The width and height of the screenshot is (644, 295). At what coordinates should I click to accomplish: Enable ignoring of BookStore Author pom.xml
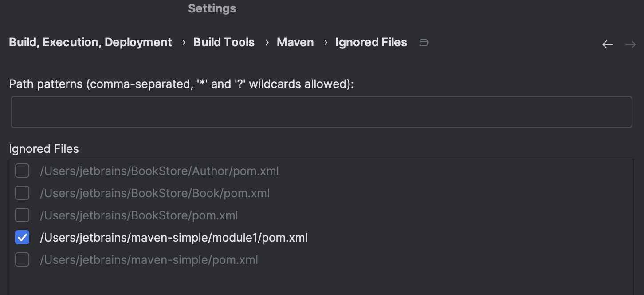tap(22, 171)
